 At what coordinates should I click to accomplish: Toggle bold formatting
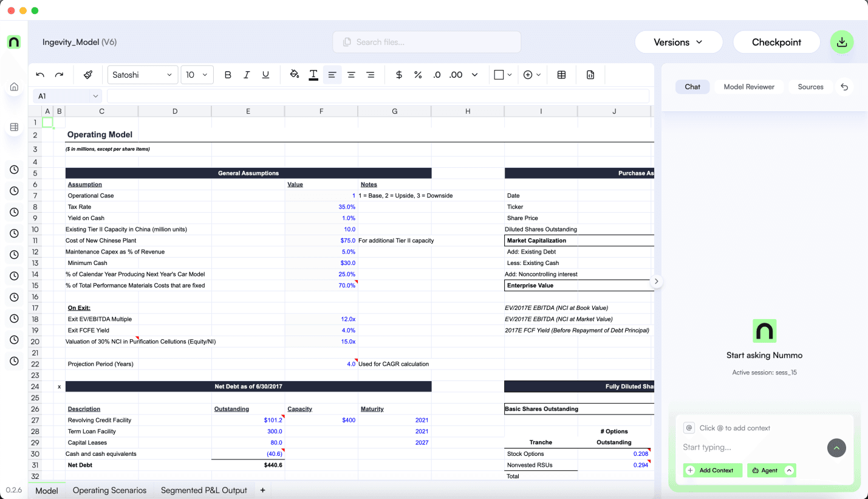tap(228, 74)
